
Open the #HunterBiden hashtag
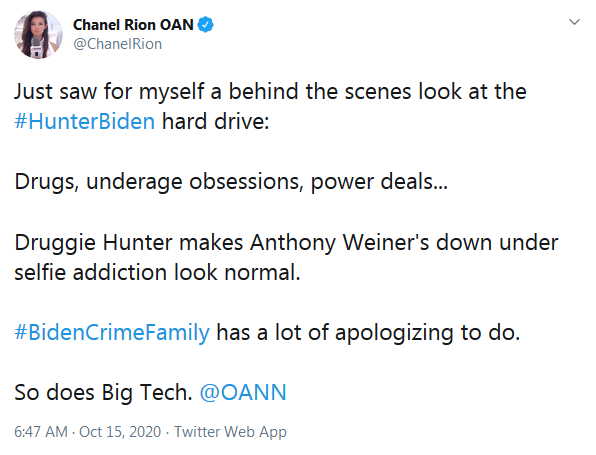tap(84, 122)
